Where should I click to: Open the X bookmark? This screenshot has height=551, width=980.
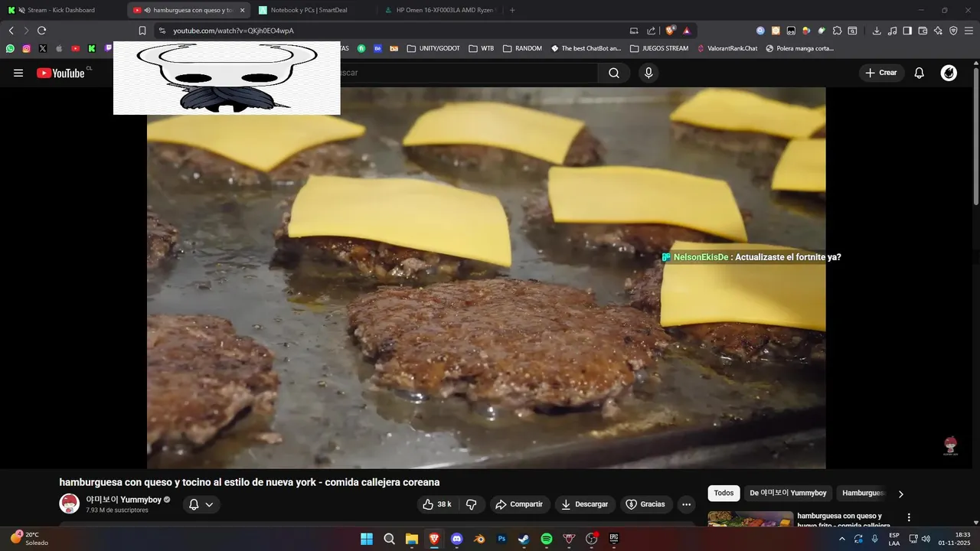pos(42,48)
